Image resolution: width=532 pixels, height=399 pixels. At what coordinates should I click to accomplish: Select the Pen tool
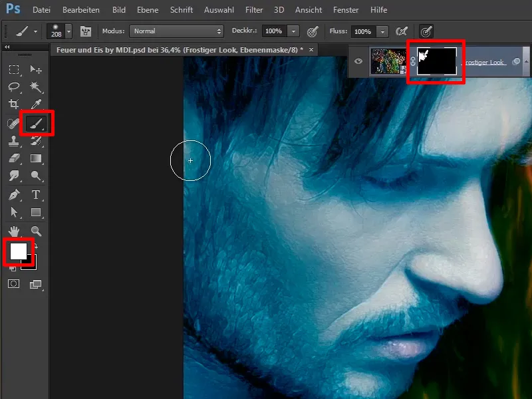14,195
